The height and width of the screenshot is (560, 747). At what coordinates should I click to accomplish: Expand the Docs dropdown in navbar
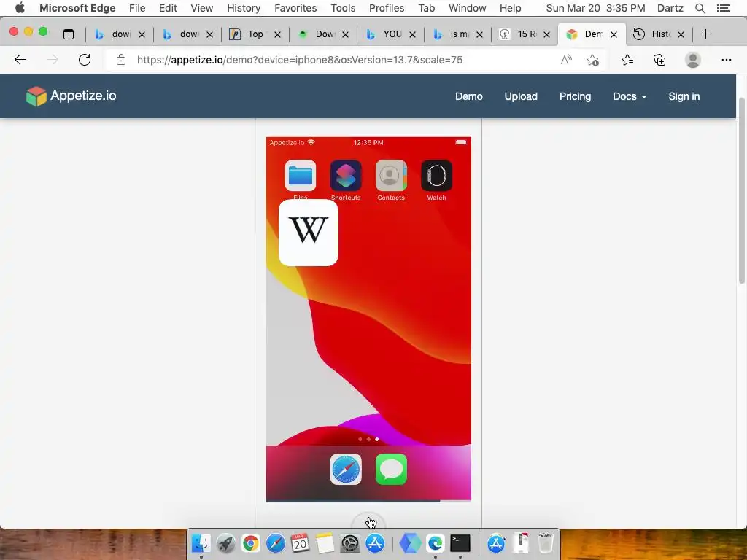pos(630,96)
